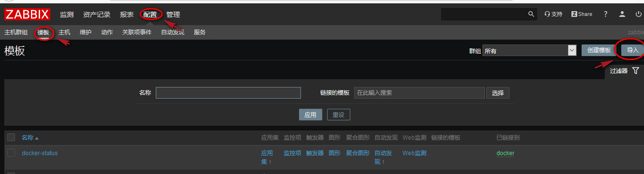Open the linked host docker link
The image size is (644, 174).
point(506,153)
